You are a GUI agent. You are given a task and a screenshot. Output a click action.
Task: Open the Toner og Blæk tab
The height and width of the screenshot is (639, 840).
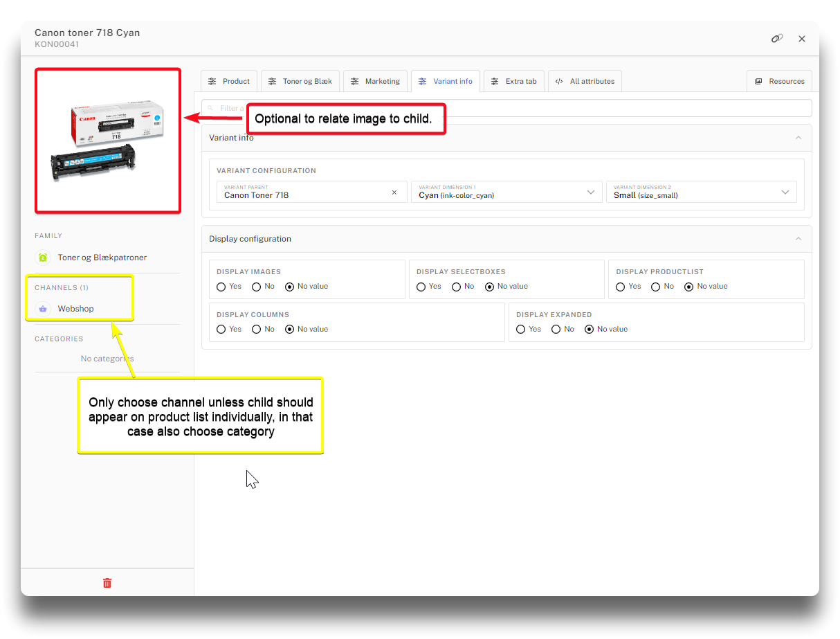click(300, 81)
